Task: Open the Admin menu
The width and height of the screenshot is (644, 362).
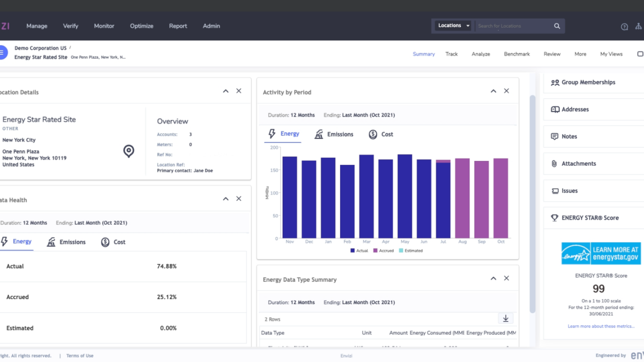Action: pyautogui.click(x=211, y=26)
